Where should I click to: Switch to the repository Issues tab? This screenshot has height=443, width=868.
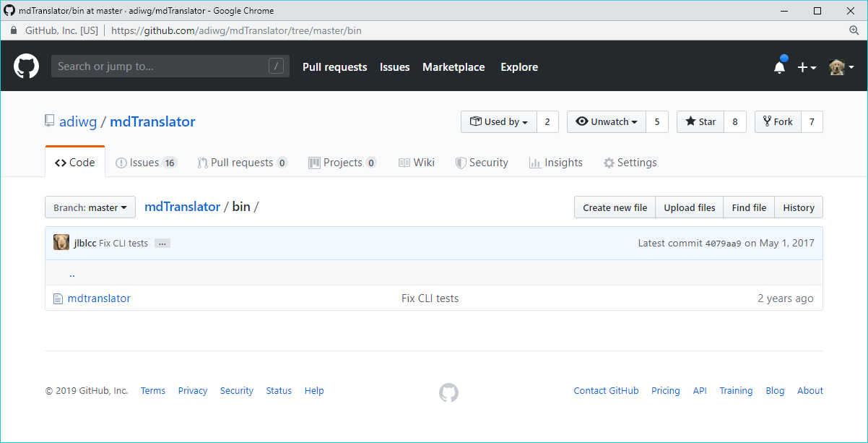tap(147, 163)
